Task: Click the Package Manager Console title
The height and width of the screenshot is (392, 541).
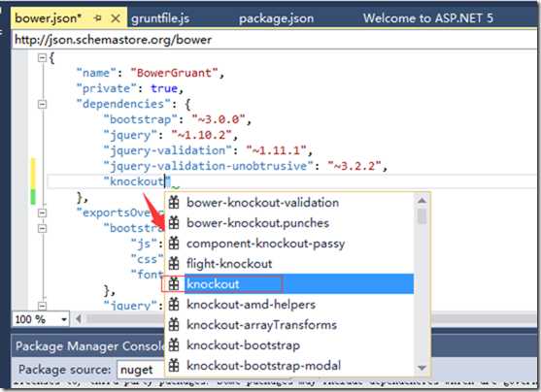Action: pyautogui.click(x=90, y=345)
